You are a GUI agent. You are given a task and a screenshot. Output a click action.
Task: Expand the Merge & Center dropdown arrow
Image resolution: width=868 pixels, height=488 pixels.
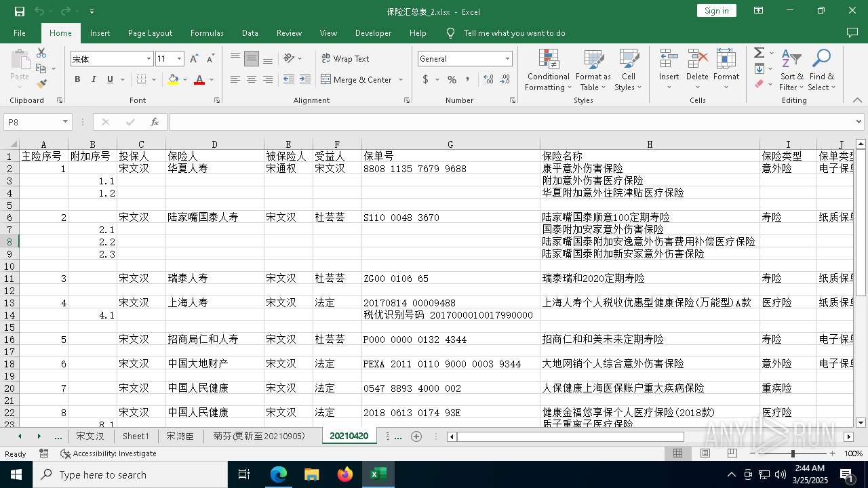tap(400, 79)
